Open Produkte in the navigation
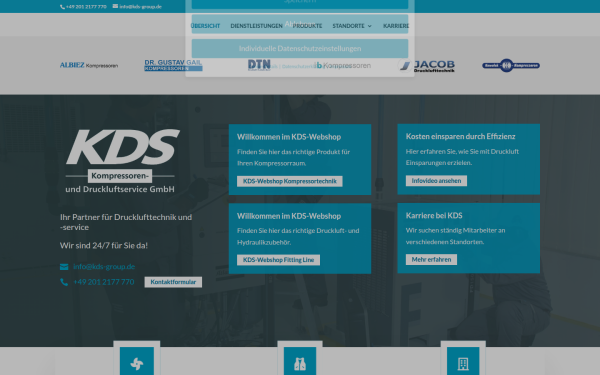The height and width of the screenshot is (375, 600). 307,26
